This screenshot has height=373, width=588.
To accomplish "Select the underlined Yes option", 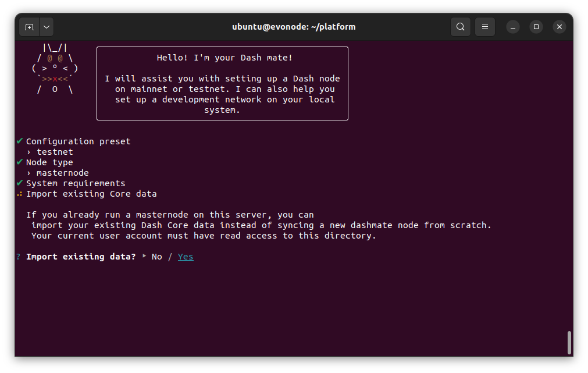I will [186, 257].
